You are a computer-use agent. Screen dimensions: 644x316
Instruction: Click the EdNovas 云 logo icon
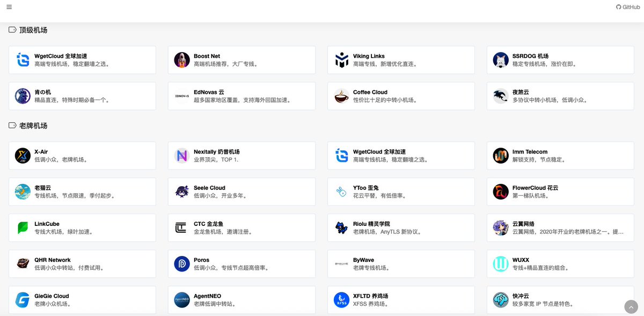[x=182, y=96]
